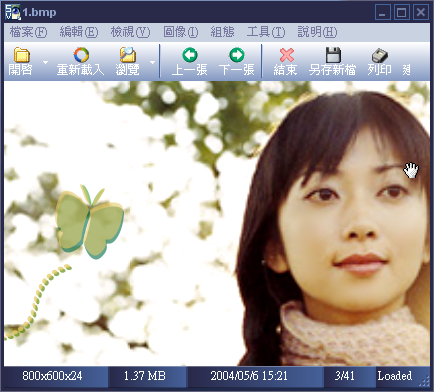Minimize the 1.bmp window

[x=382, y=13]
